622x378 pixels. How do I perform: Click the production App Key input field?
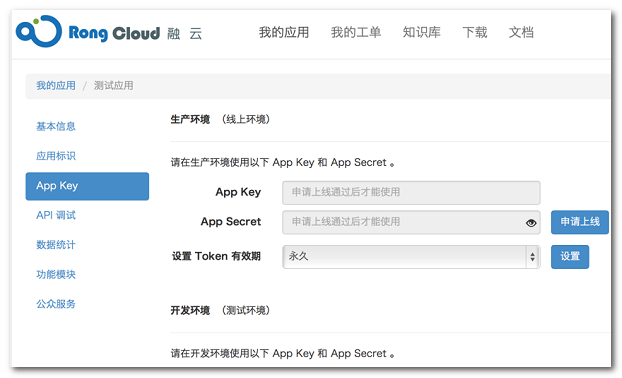(411, 193)
